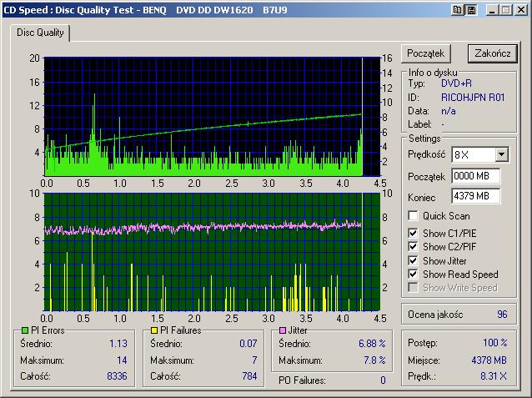Click the PO Failures value 0

383,380
